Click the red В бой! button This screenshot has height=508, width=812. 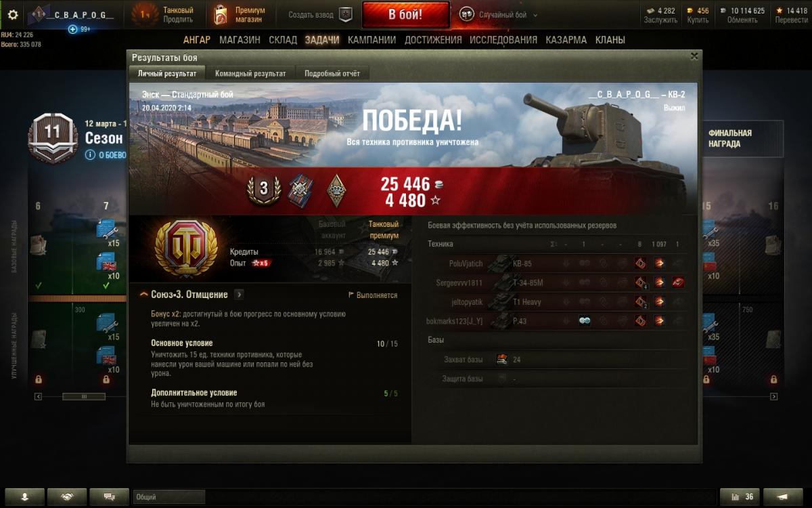pos(405,14)
